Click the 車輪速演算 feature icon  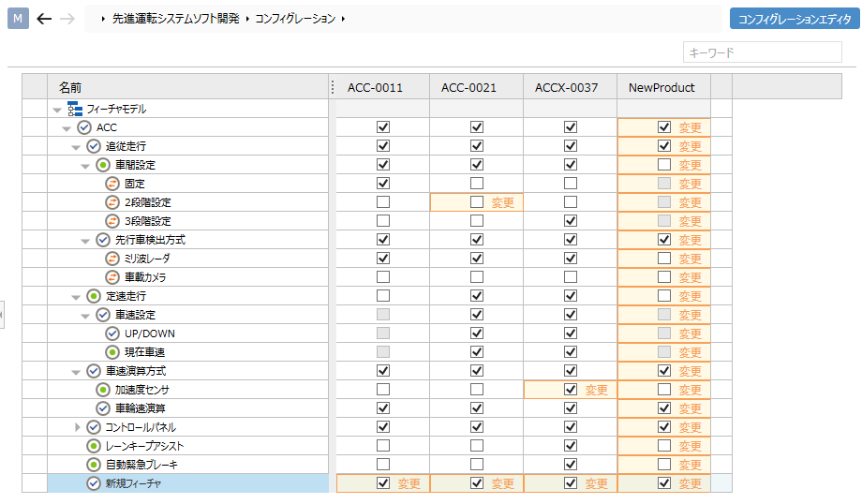103,408
